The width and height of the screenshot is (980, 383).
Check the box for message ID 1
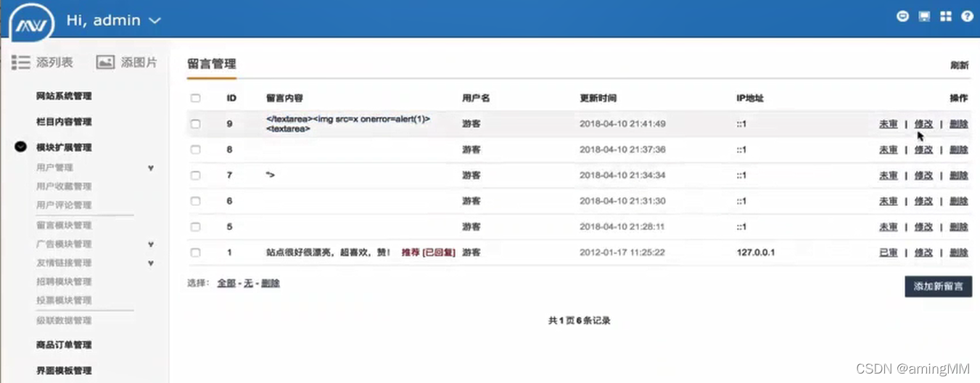coord(195,252)
